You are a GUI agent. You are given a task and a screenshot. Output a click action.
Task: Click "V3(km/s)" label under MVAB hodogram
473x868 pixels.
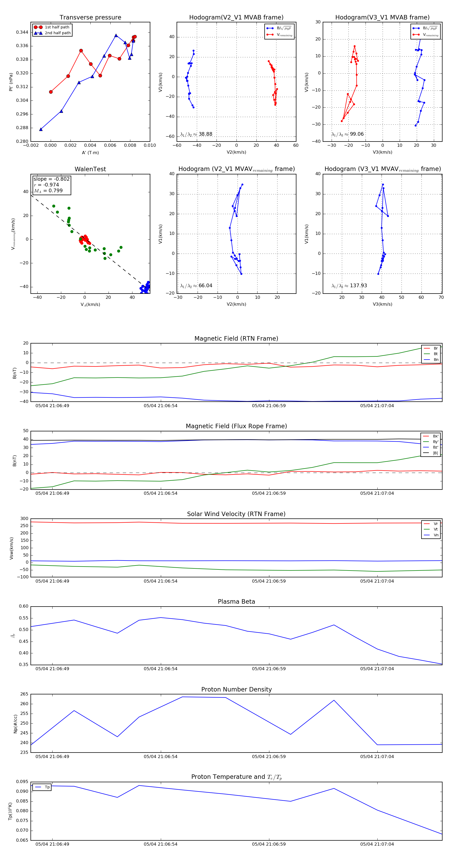(x=382, y=152)
